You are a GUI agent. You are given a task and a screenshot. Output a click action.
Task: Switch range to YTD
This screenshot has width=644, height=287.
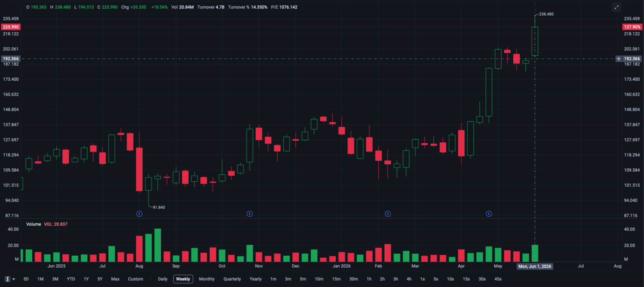[x=71, y=279]
